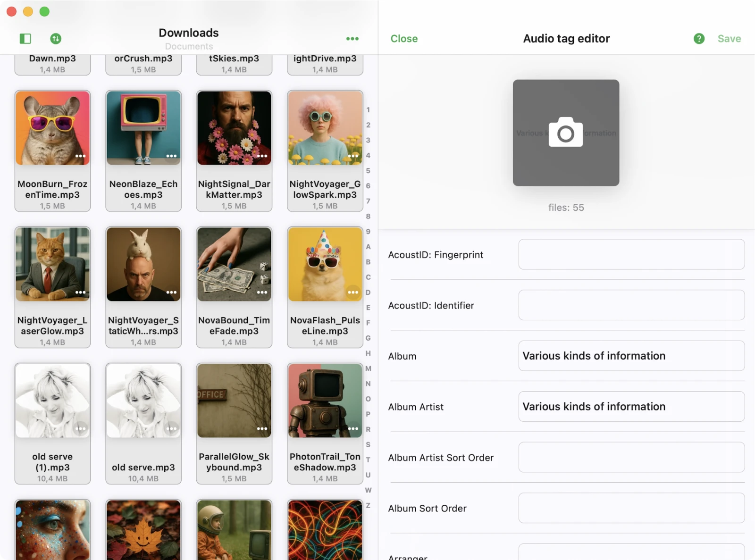Open options for NeonBlaze_Echoes.mp3

171,156
